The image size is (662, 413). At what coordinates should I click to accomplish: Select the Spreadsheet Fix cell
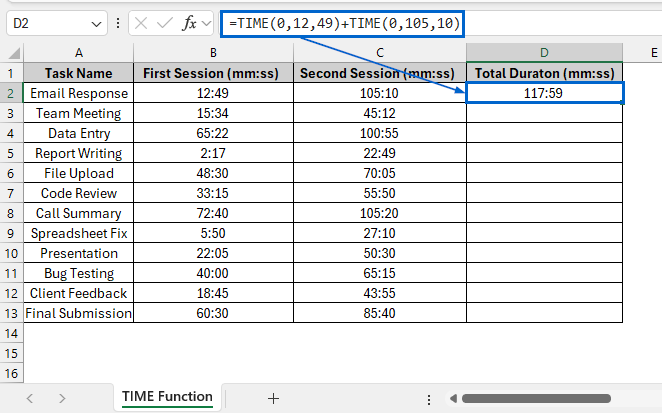click(x=79, y=233)
